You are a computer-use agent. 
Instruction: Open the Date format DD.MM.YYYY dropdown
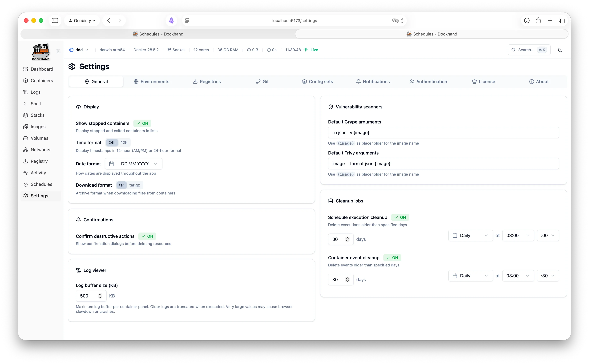[133, 164]
